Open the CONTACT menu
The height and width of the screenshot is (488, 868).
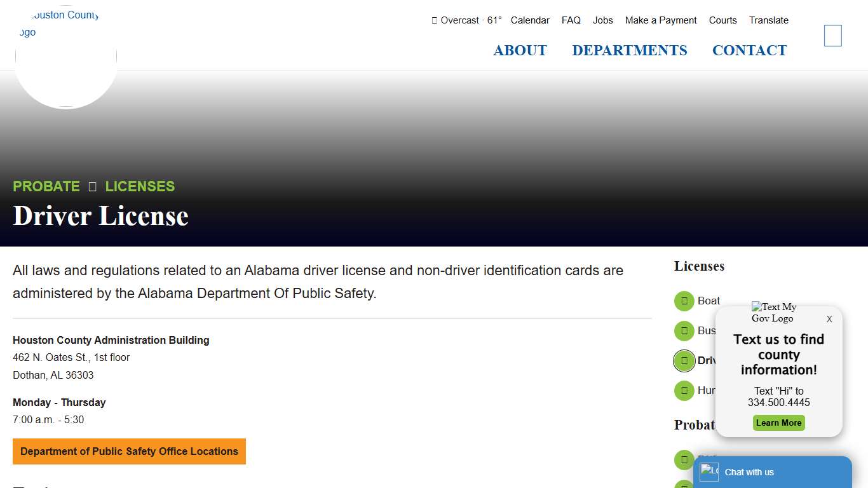pos(749,51)
